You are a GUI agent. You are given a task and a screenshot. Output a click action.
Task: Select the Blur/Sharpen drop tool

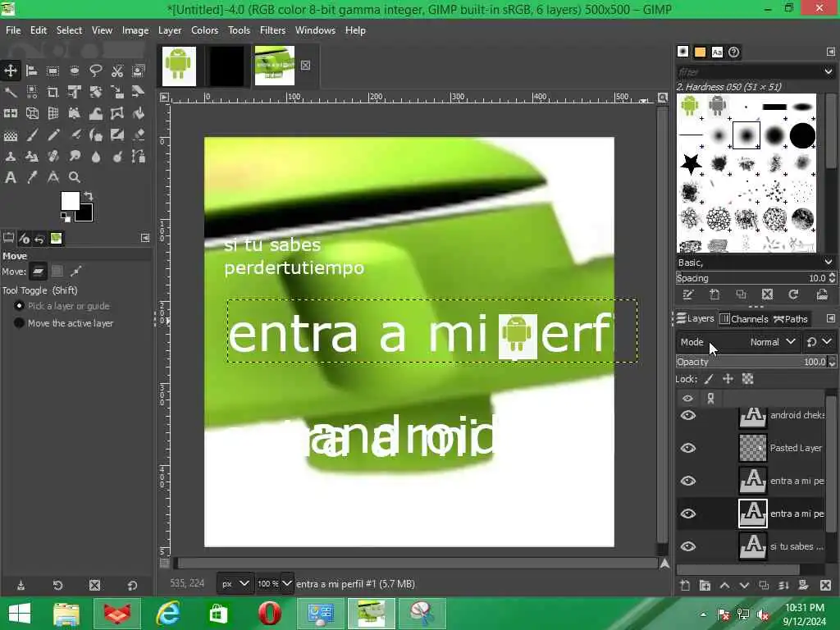96,156
